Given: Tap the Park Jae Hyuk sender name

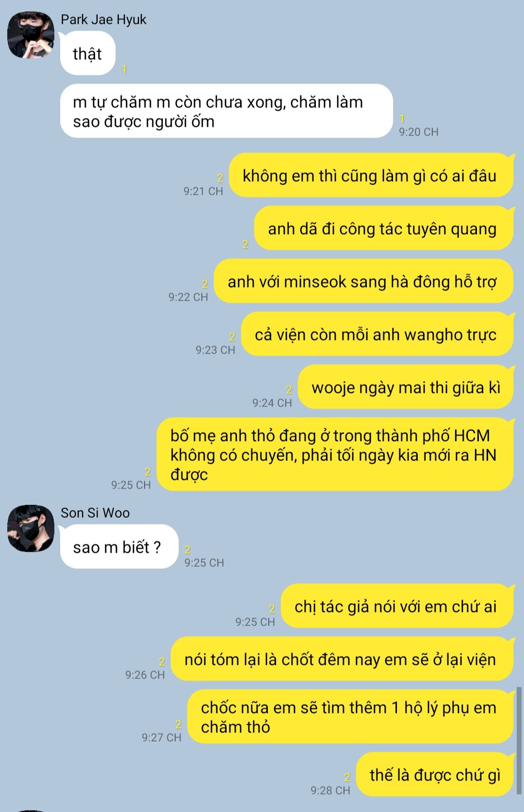Looking at the screenshot, I should (x=103, y=19).
